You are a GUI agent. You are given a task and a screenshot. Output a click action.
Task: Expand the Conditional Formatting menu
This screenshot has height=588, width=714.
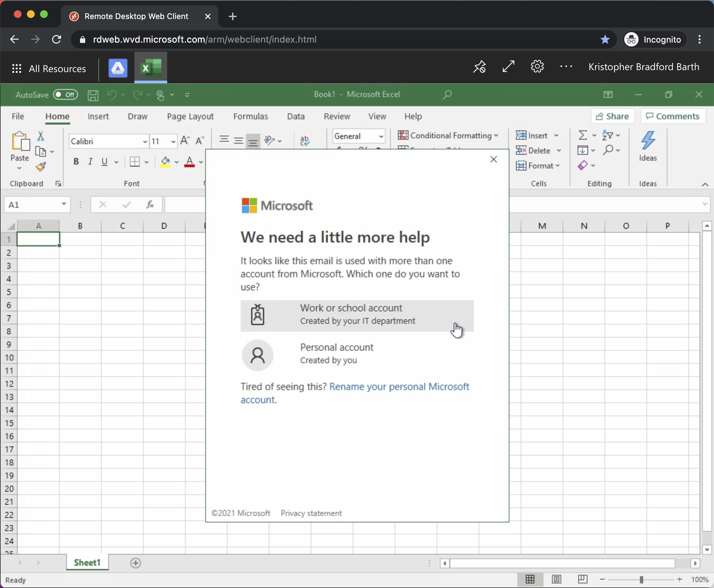(448, 135)
